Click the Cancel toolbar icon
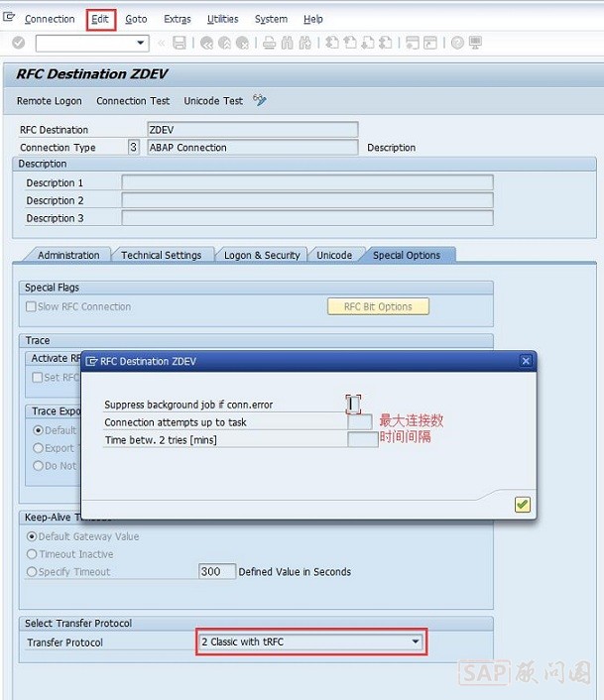 coord(242,43)
